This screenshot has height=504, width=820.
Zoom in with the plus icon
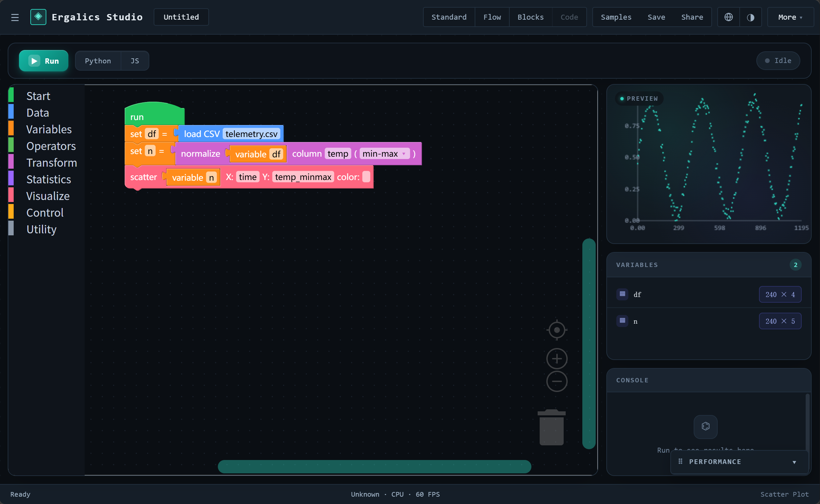557,359
